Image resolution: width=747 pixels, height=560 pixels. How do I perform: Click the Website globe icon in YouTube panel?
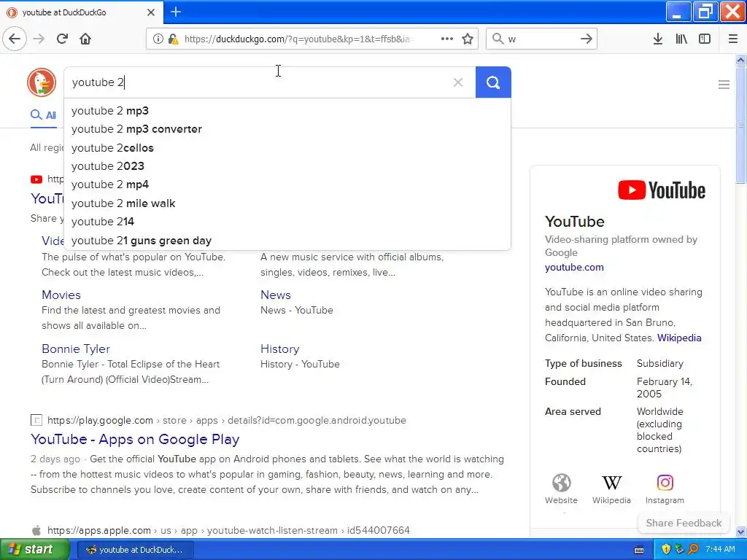561,483
